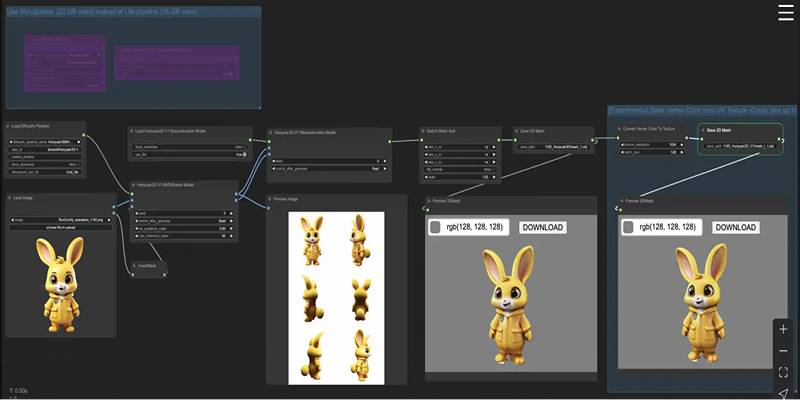Image resolution: width=800 pixels, height=400 pixels.
Task: Click the bunny picture in Load Image node
Action: (x=61, y=285)
